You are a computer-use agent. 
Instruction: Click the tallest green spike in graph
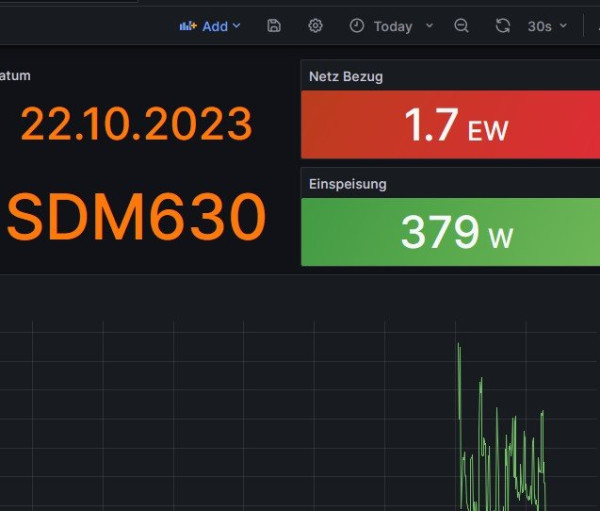[x=459, y=350]
